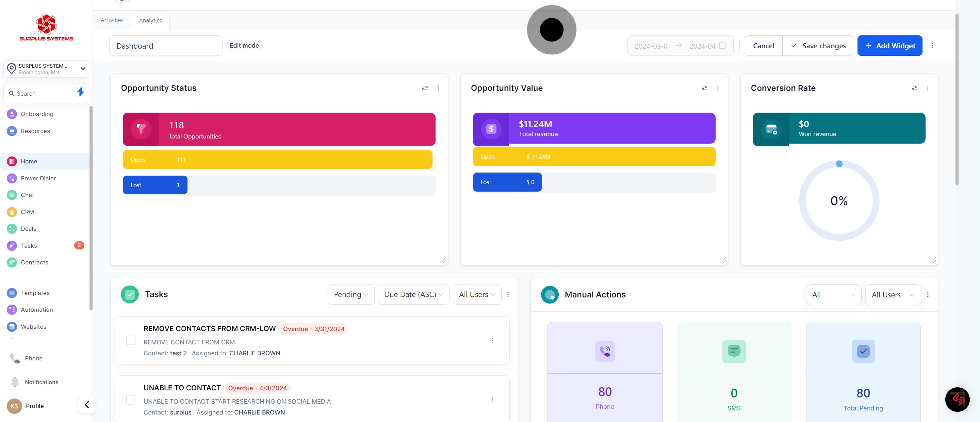Check the REMOVE CONTACTS FROM CRM-LOW task
Screen dimensions: 980x422
(130, 340)
